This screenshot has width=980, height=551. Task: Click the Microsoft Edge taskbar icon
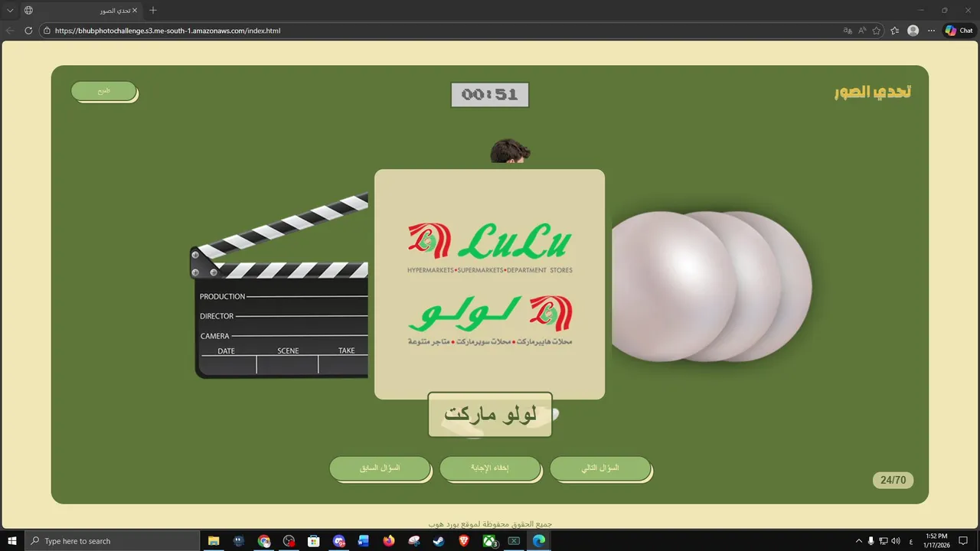pyautogui.click(x=539, y=541)
